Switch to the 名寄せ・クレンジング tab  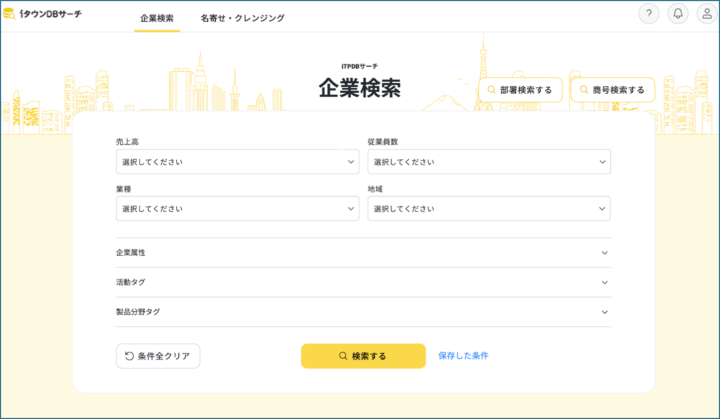tap(242, 18)
